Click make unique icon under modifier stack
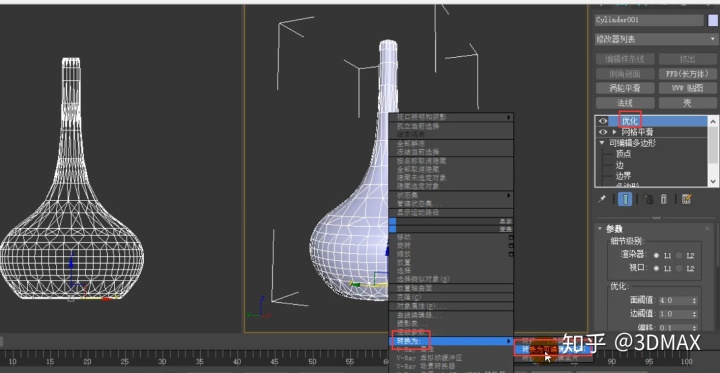Viewport: 720px width, 373px height. tap(648, 199)
